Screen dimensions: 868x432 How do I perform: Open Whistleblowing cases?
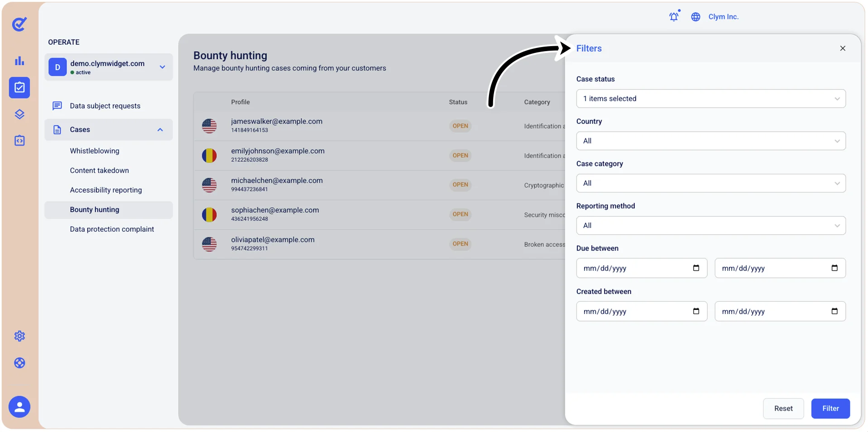tap(95, 151)
